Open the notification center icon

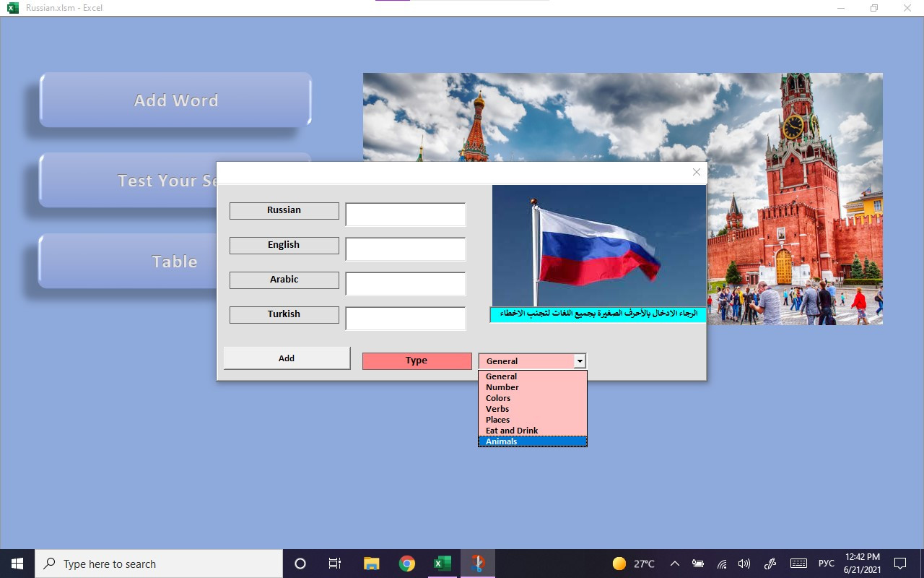pyautogui.click(x=900, y=564)
